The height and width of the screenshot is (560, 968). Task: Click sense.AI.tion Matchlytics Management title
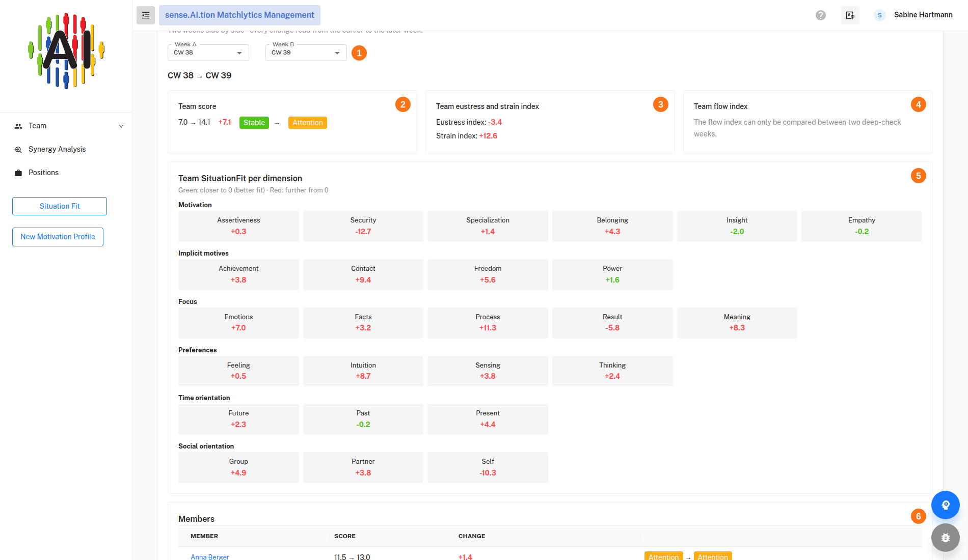tap(239, 15)
